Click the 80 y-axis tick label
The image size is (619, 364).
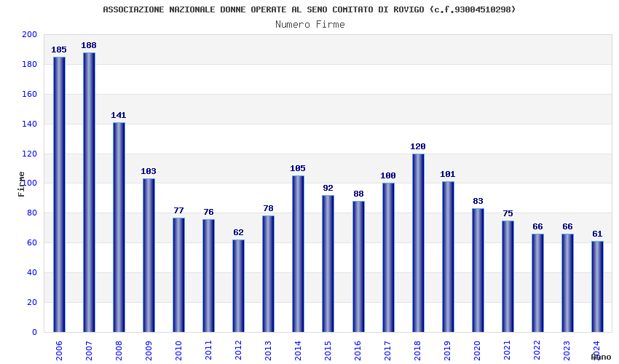[31, 213]
